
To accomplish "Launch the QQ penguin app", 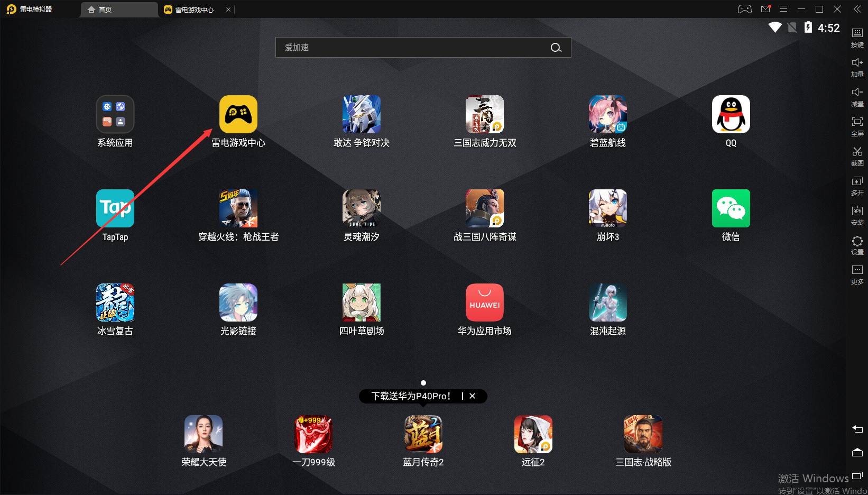I will [x=731, y=115].
